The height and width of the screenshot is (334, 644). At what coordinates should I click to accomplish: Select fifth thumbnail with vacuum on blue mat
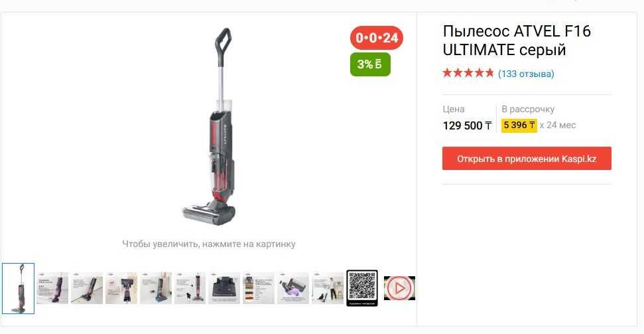point(156,288)
